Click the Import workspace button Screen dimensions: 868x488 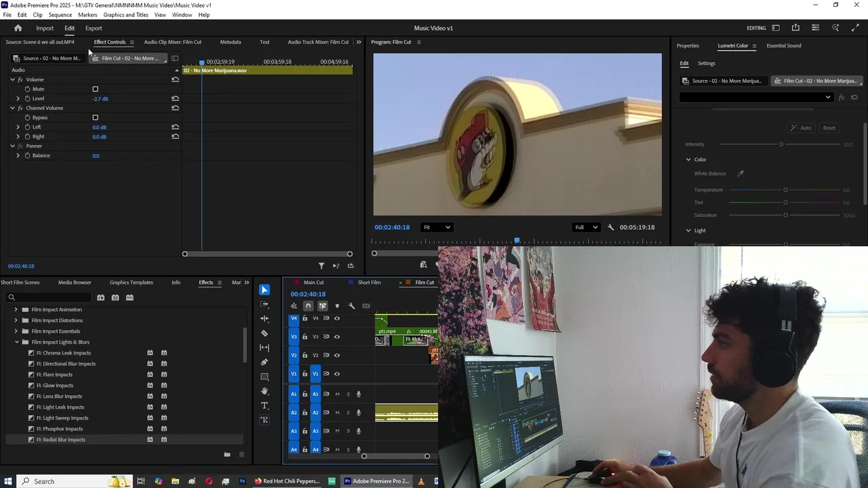(x=45, y=28)
